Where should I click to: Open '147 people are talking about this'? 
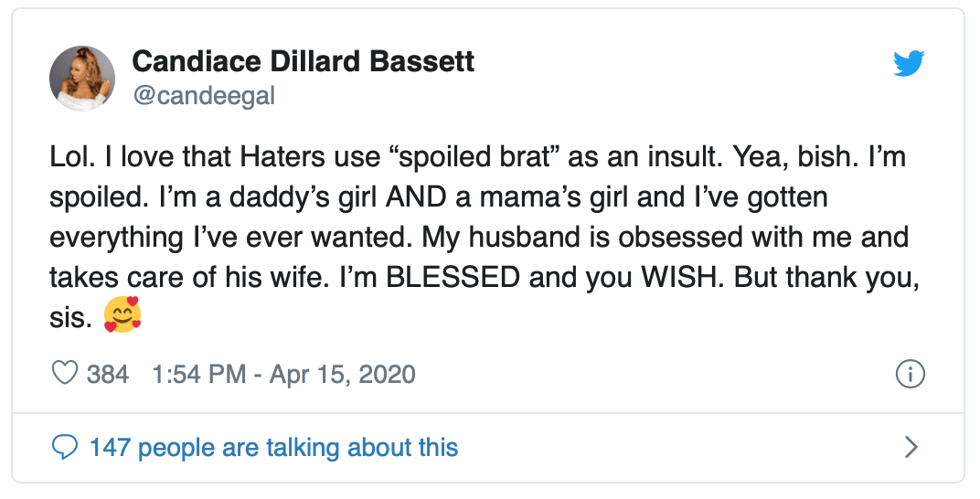pyautogui.click(x=273, y=447)
